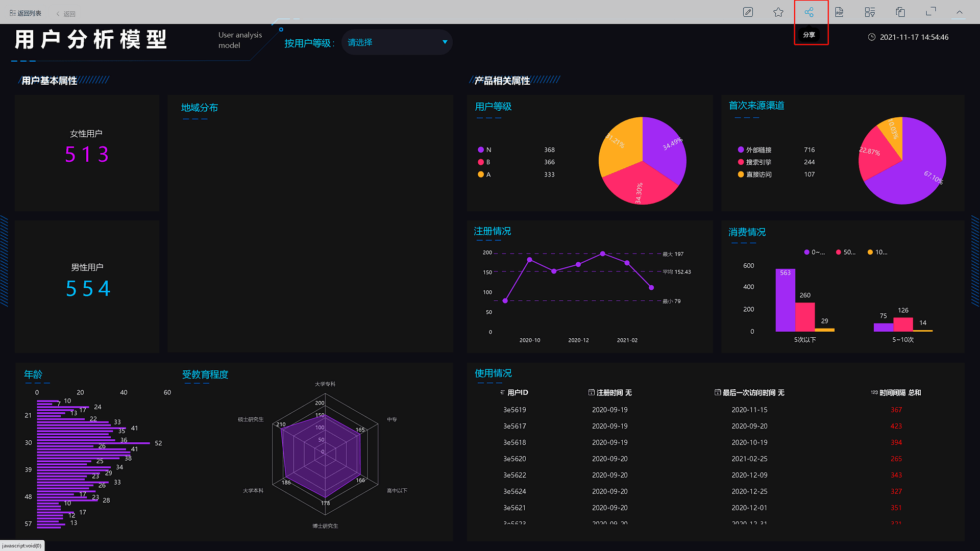Image resolution: width=980 pixels, height=551 pixels.
Task: Click the 用户分析模型 dashboard title
Action: point(91,39)
